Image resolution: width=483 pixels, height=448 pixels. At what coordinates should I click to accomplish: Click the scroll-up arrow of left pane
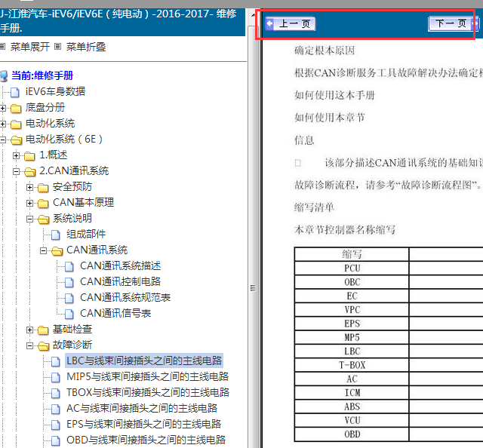[253, 14]
